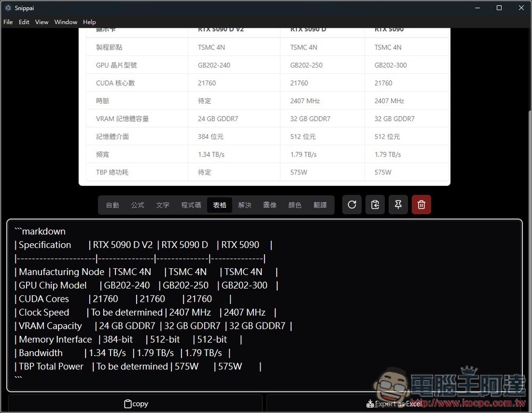The width and height of the screenshot is (532, 413).
Task: Select the 顏色 mode tab
Action: (295, 205)
